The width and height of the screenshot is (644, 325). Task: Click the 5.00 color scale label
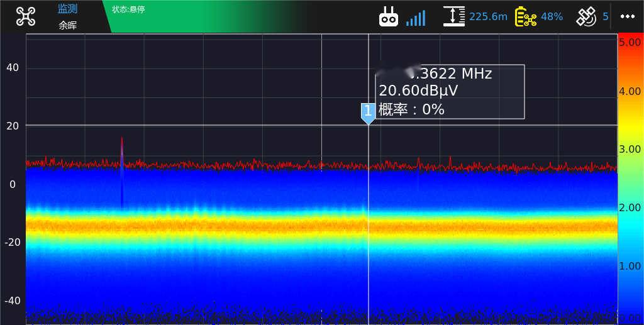(630, 43)
